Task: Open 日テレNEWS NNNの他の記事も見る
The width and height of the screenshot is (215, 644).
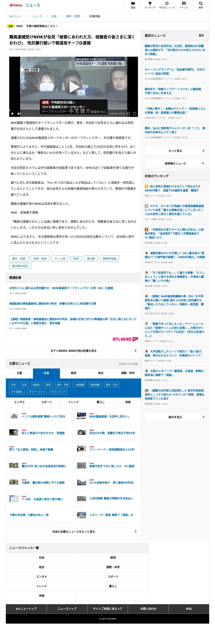Action: (x=73, y=350)
